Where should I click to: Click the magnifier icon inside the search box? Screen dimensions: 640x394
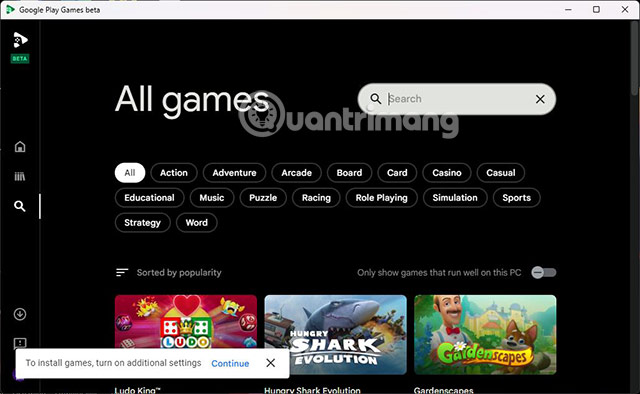pyautogui.click(x=376, y=99)
